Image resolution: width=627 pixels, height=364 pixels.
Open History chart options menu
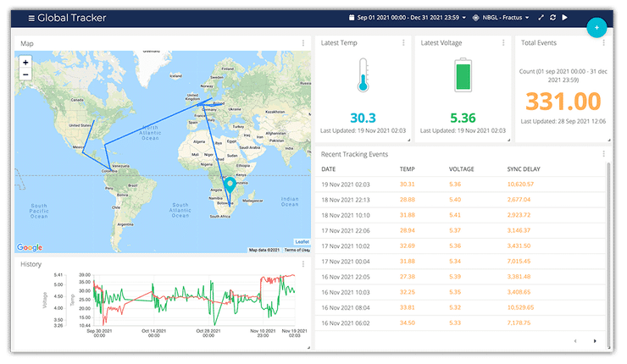click(303, 264)
